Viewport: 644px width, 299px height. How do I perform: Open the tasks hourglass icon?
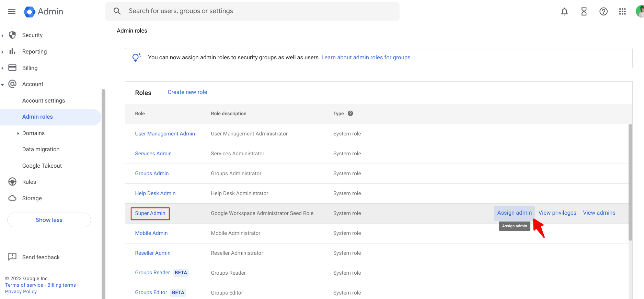(584, 11)
